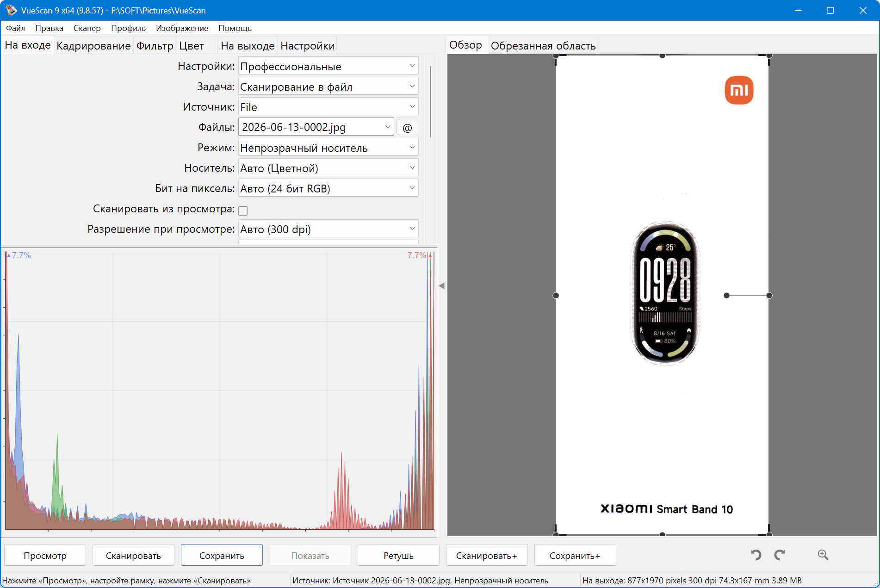Click the zoom-in magnifier icon
The height and width of the screenshot is (588, 880).
pyautogui.click(x=823, y=555)
